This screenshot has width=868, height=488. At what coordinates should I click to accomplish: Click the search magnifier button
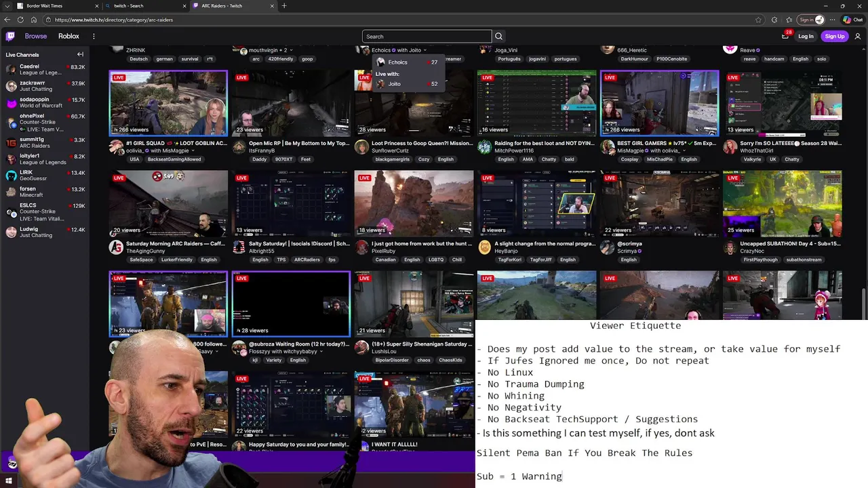tap(498, 37)
